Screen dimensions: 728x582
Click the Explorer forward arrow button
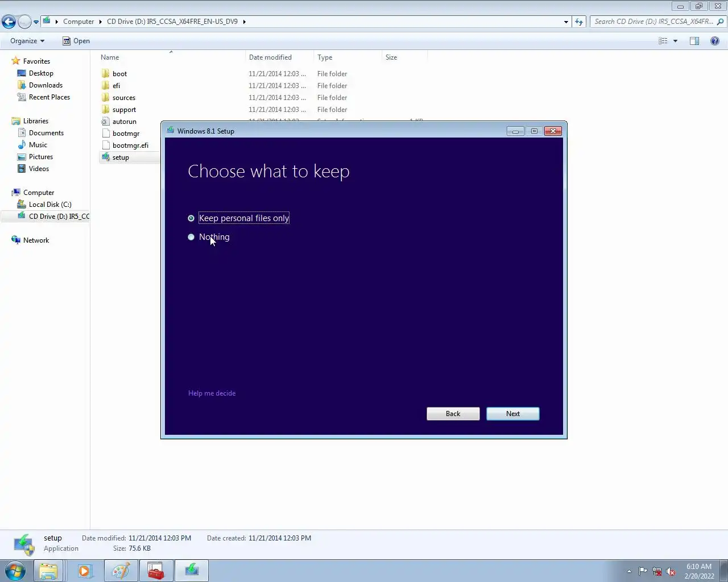pyautogui.click(x=24, y=22)
